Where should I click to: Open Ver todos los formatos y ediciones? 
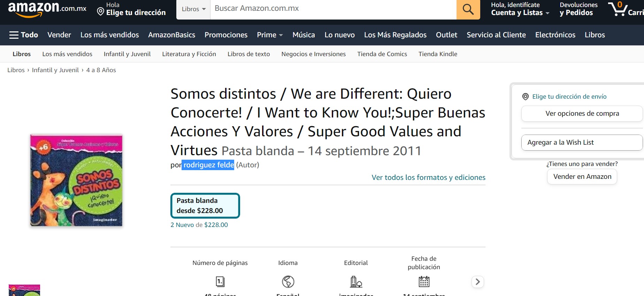(x=428, y=177)
